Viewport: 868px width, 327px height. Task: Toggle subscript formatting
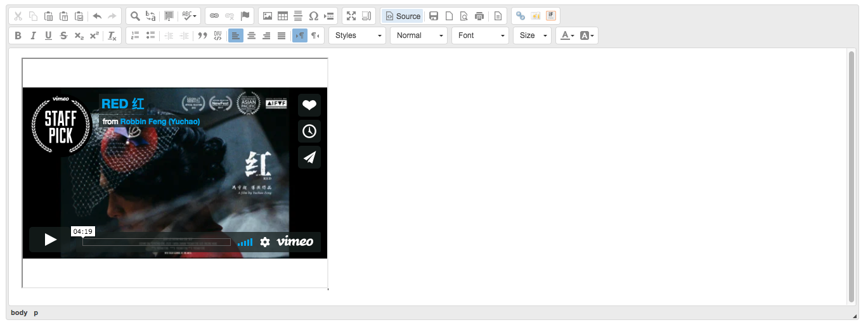point(79,35)
